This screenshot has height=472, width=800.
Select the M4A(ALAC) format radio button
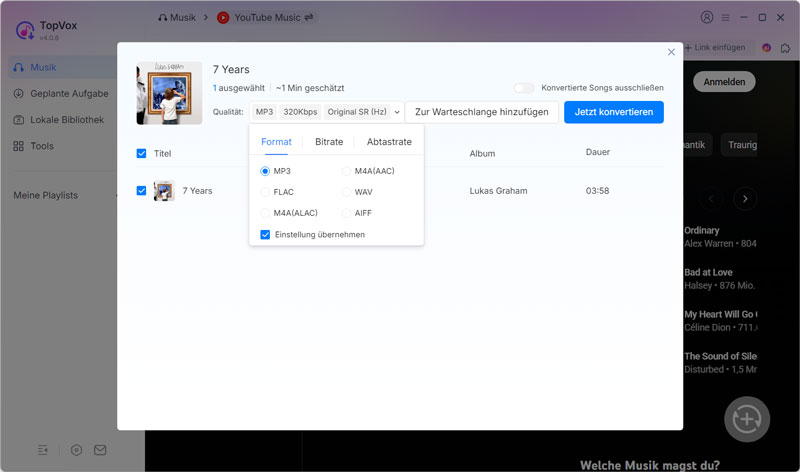(265, 213)
